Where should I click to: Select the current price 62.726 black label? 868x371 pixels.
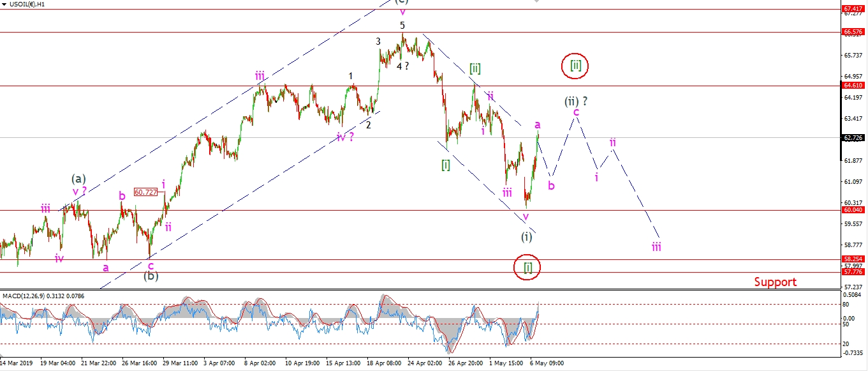point(853,138)
